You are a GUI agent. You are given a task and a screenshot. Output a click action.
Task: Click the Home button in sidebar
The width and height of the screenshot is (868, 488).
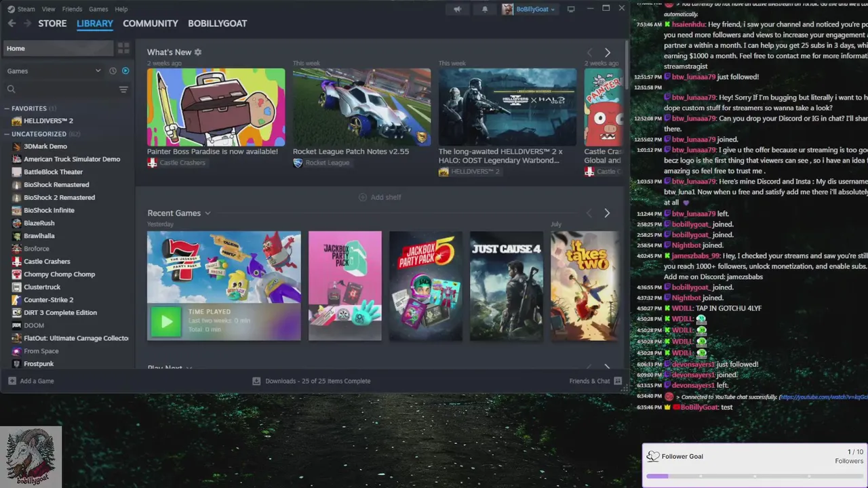click(x=58, y=48)
